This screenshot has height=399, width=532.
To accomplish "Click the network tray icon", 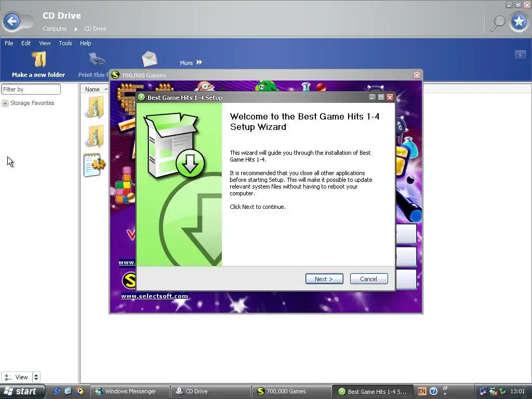I will coord(483,391).
